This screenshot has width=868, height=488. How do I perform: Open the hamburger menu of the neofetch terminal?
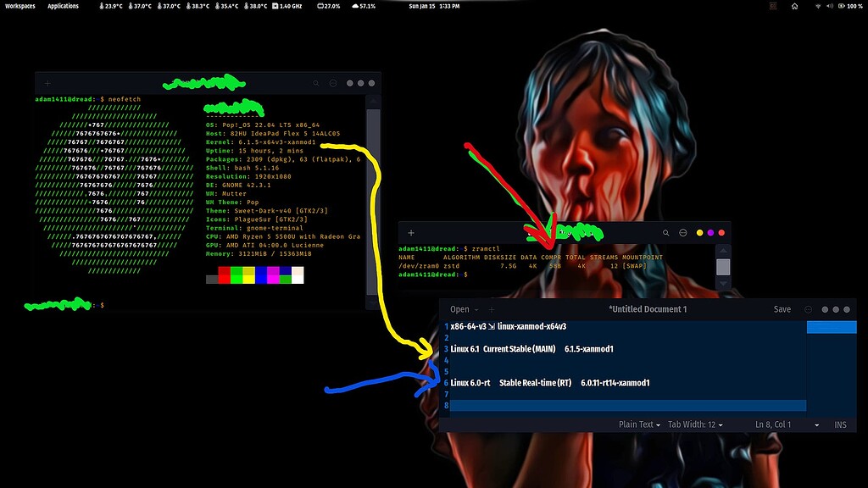coord(332,83)
